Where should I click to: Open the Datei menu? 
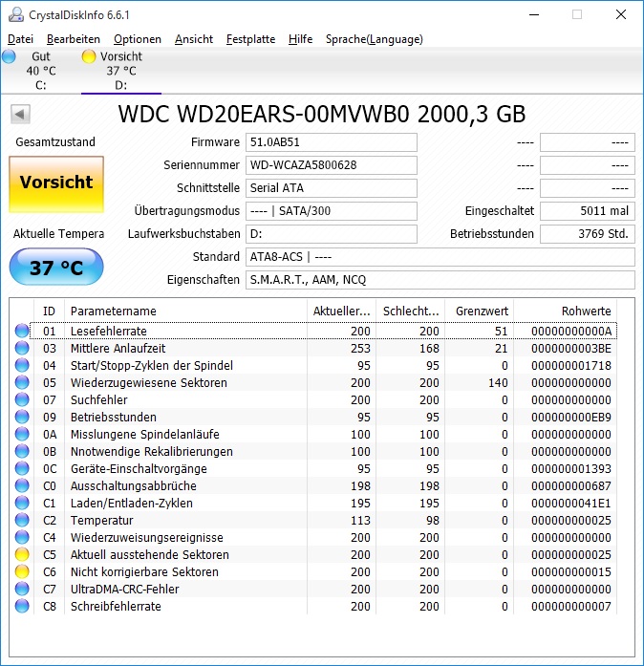[20, 39]
